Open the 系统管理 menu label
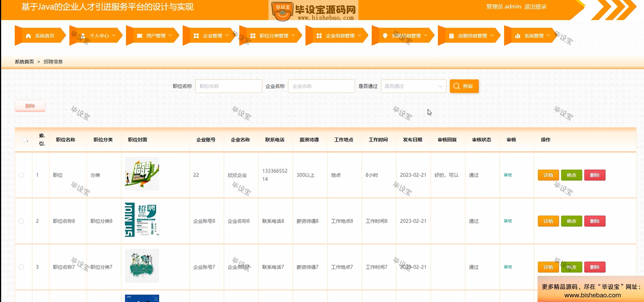Image resolution: width=644 pixels, height=302 pixels. coord(534,36)
